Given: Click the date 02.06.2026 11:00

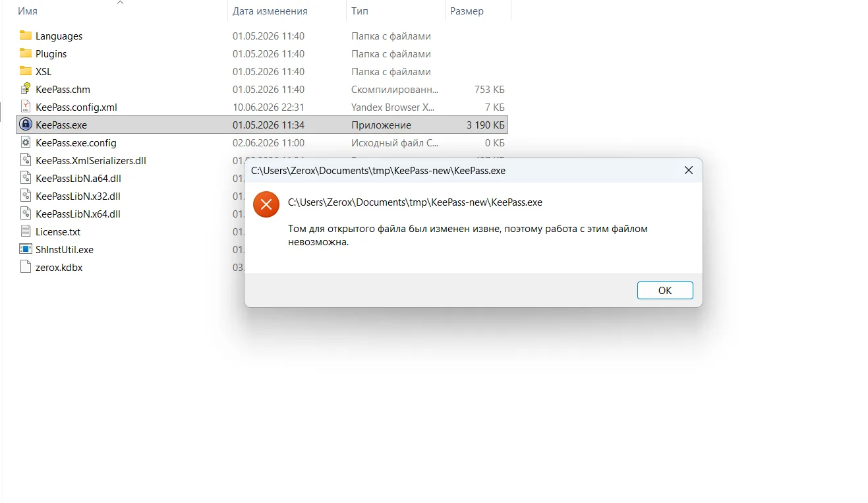Looking at the screenshot, I should click(x=269, y=143).
